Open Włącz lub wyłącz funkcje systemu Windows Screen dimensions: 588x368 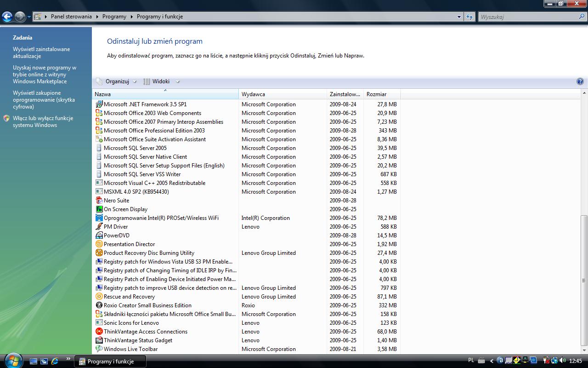43,121
